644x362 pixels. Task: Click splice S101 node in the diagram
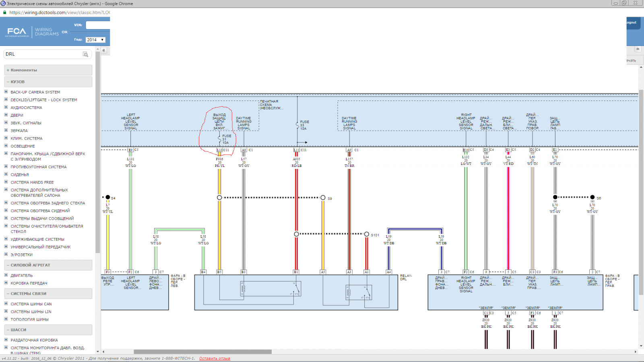(367, 234)
